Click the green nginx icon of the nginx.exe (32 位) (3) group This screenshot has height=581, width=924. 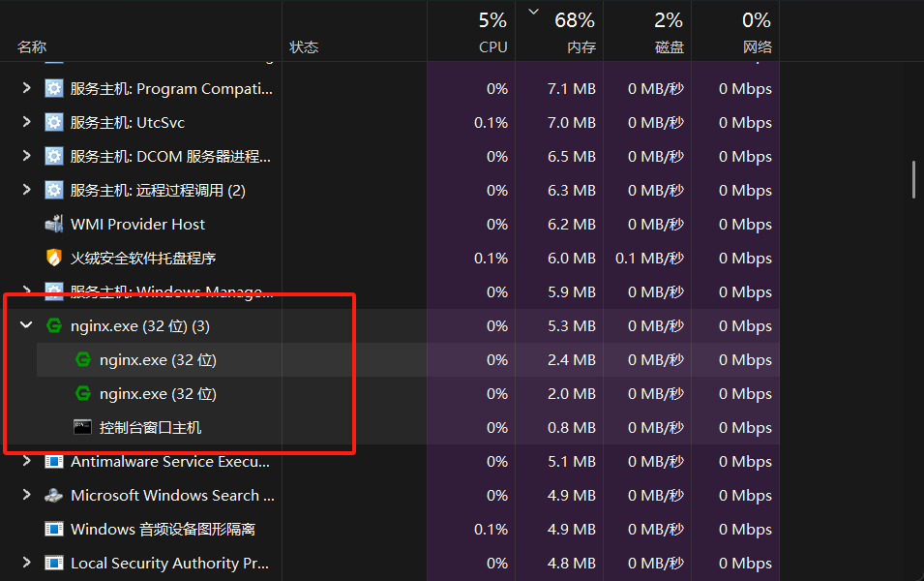pyautogui.click(x=53, y=325)
